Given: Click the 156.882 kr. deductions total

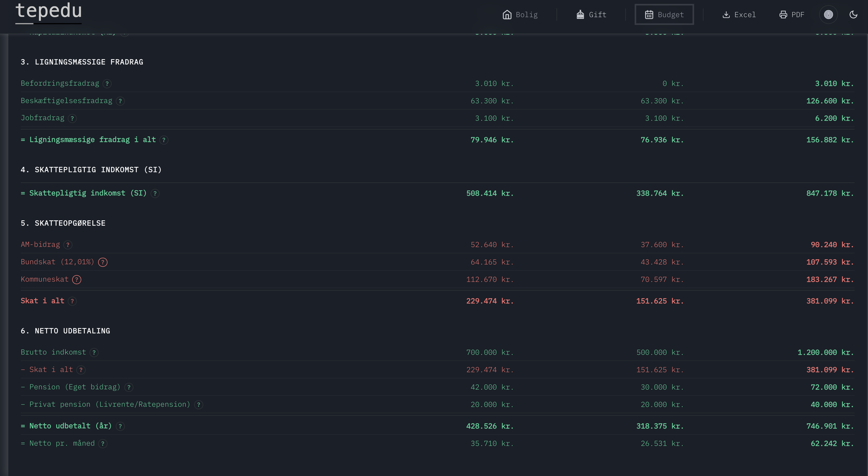Looking at the screenshot, I should (x=830, y=140).
